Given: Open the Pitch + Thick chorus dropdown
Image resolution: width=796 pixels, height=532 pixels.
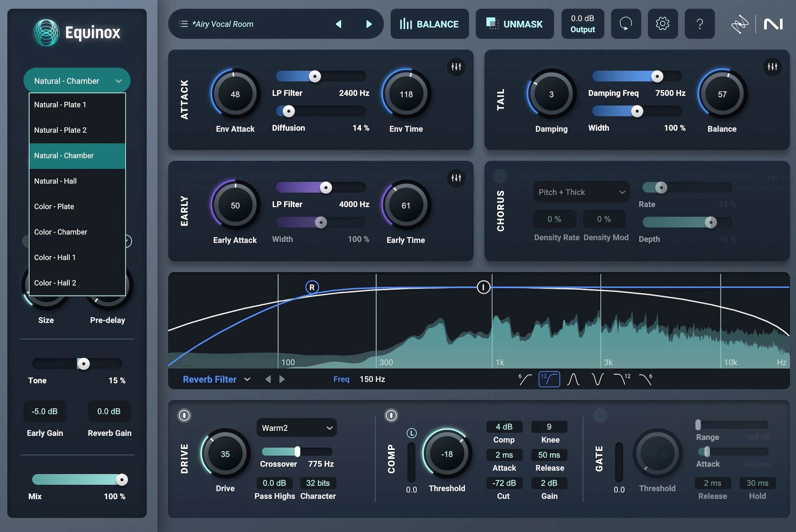Looking at the screenshot, I should [x=581, y=192].
